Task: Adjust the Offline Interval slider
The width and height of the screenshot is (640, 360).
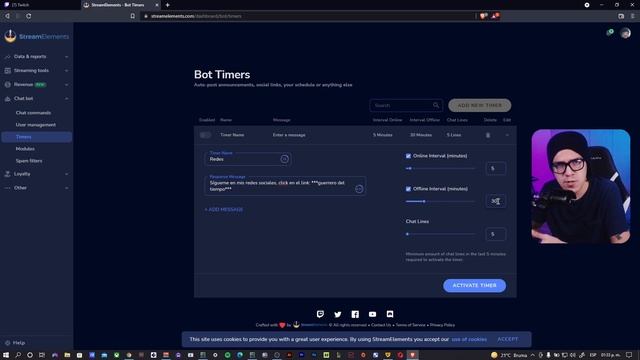Action: 440,201
